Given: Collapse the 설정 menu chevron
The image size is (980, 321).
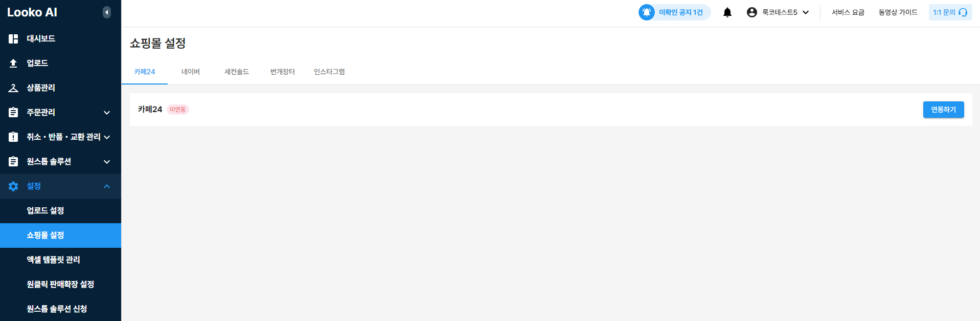Looking at the screenshot, I should coord(107,186).
